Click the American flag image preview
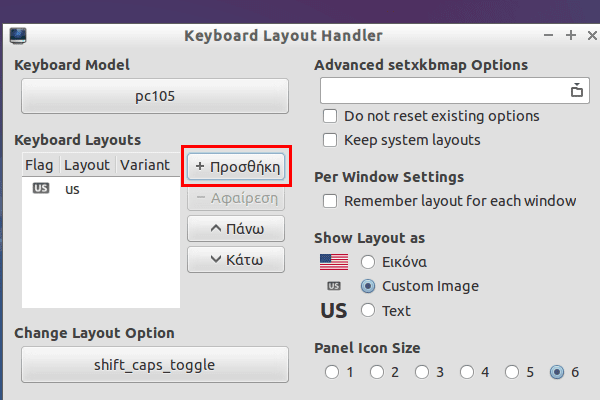The image size is (600, 400). tap(334, 262)
